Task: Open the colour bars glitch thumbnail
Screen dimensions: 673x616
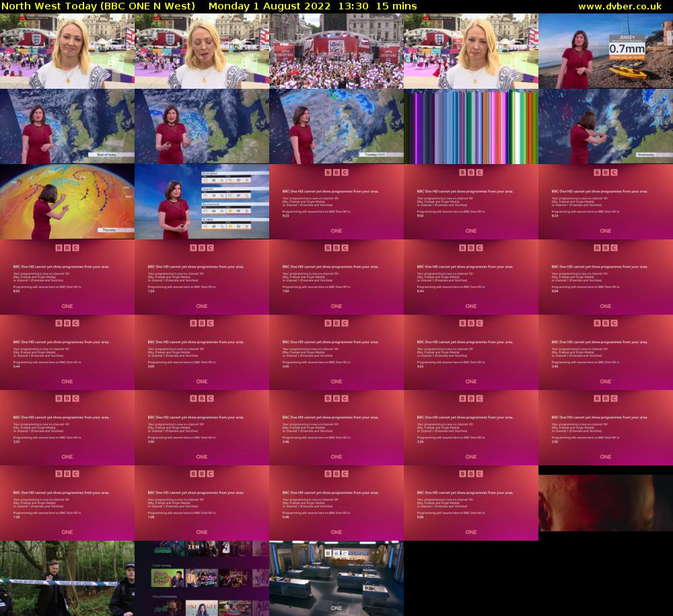Action: pos(471,126)
